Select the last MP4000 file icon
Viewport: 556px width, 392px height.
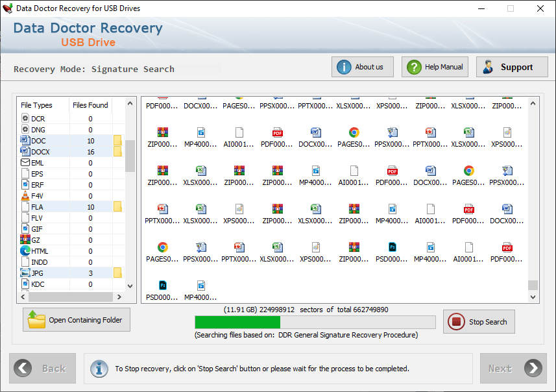[200, 285]
